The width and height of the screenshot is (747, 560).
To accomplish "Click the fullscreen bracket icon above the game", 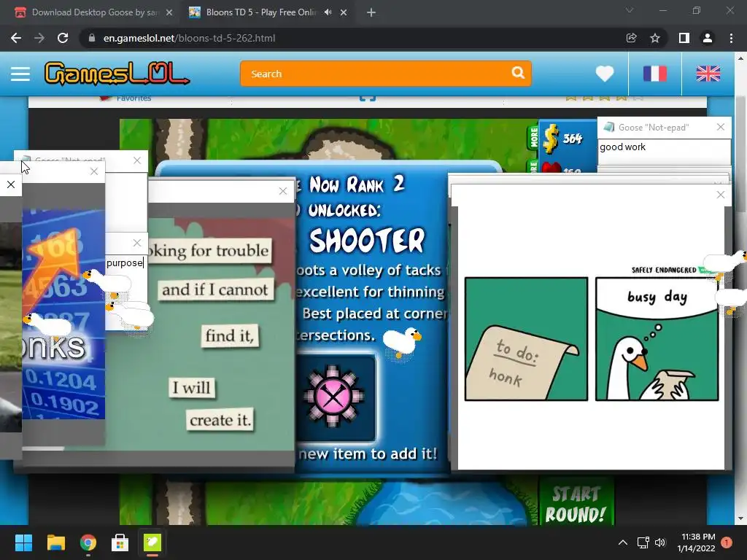I will (368, 98).
